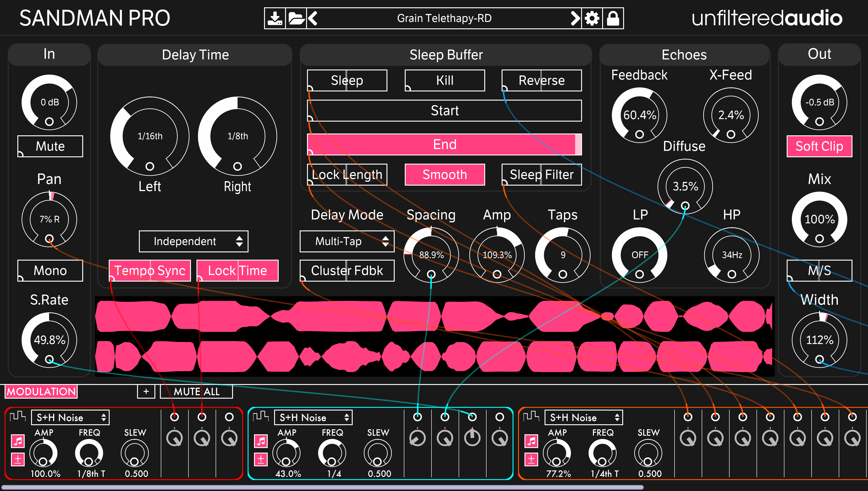Click the padlock lock icon
Image resolution: width=868 pixels, height=491 pixels.
pyautogui.click(x=613, y=18)
